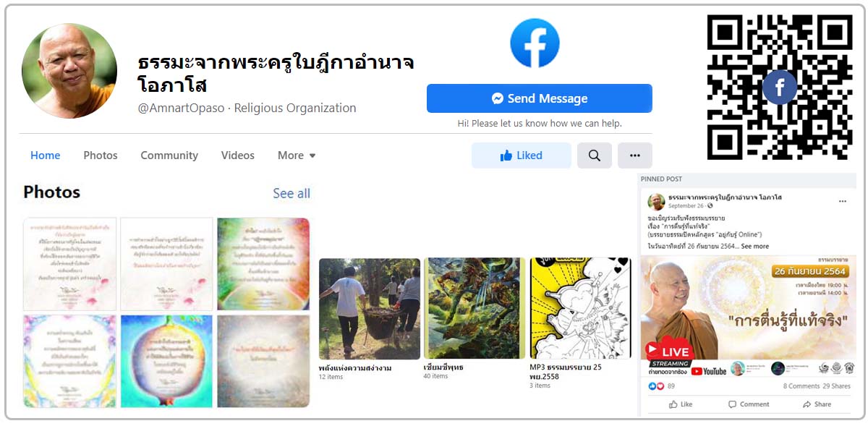
Task: Switch to the Photos tab
Action: [101, 156]
